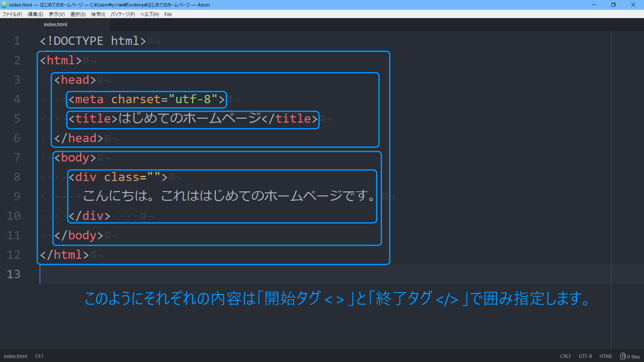
Task: Click the CRLF line ending selector
Action: (x=566, y=356)
